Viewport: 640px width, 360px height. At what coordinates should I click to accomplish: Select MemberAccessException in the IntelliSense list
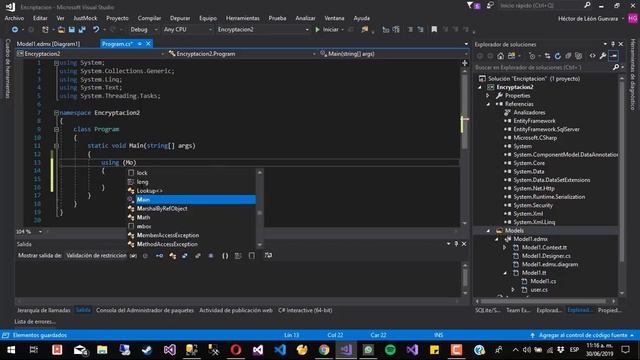tap(191, 236)
